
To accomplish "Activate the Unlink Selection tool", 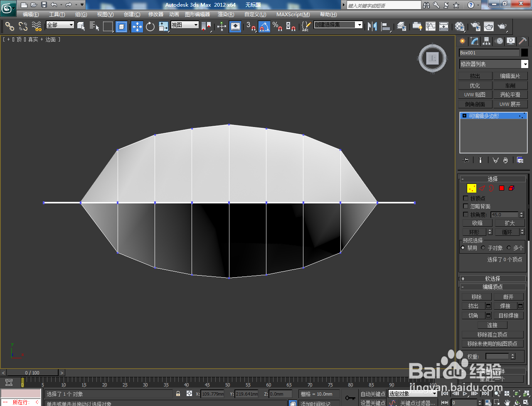I will coord(23,26).
